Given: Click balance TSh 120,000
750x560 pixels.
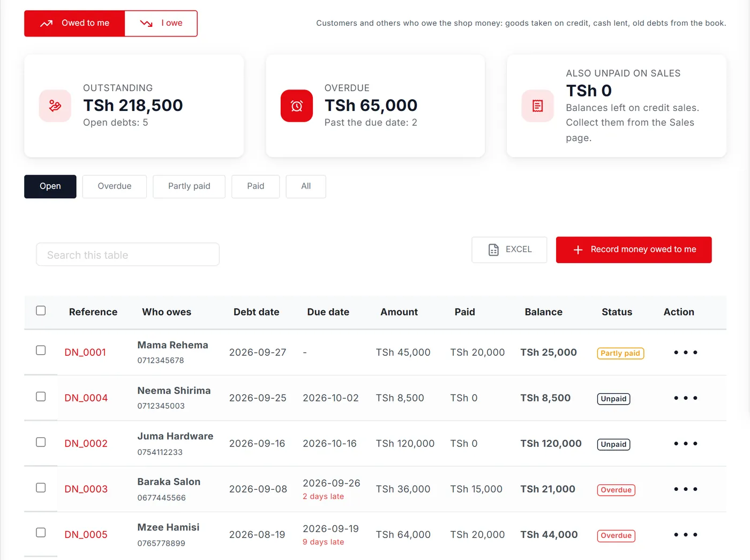Looking at the screenshot, I should 551,444.
